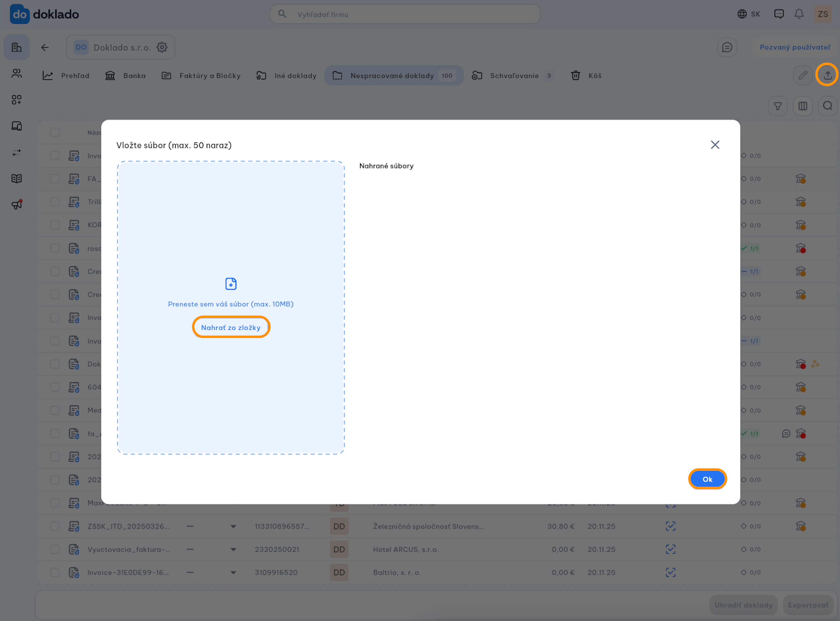
Task: Go back with the arrow icon
Action: point(45,47)
